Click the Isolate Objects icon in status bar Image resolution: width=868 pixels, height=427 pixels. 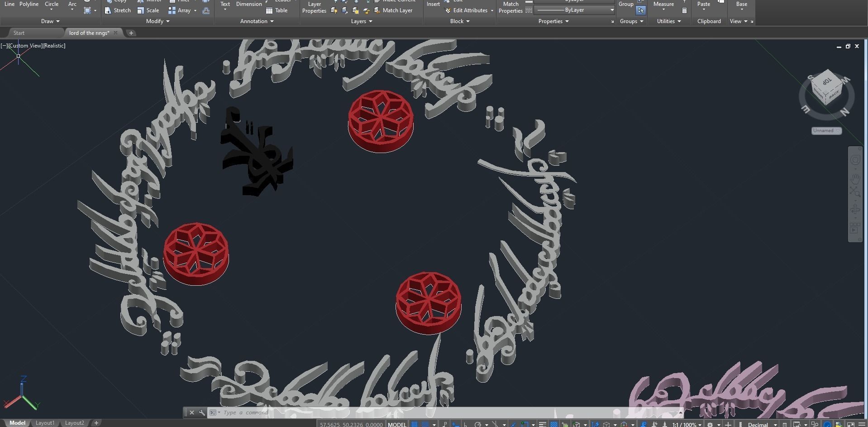pyautogui.click(x=815, y=424)
